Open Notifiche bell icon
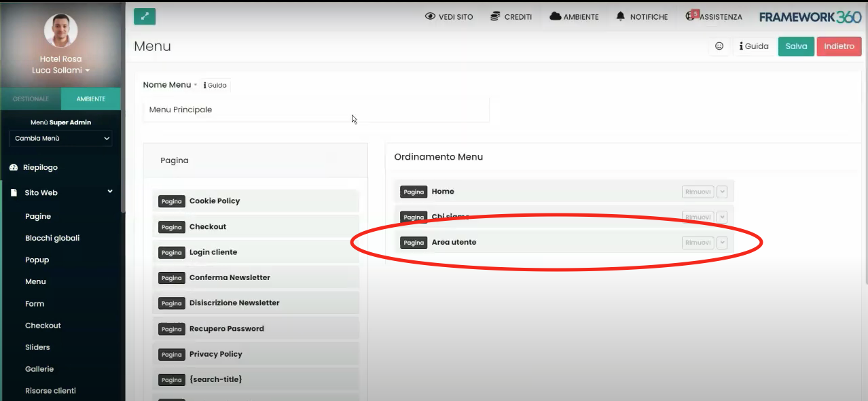This screenshot has height=401, width=868. 619,16
